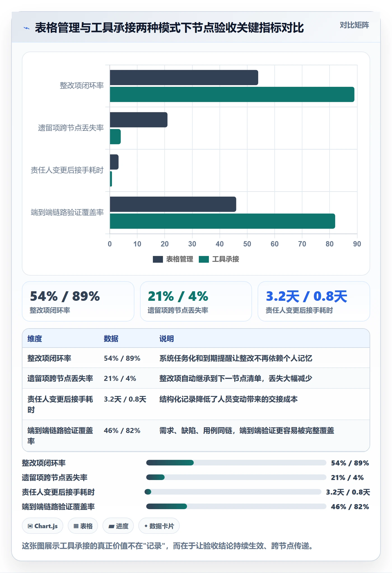Click the 责任人变更后接手耗时 progress bar
392x573 pixels.
pyautogui.click(x=233, y=492)
